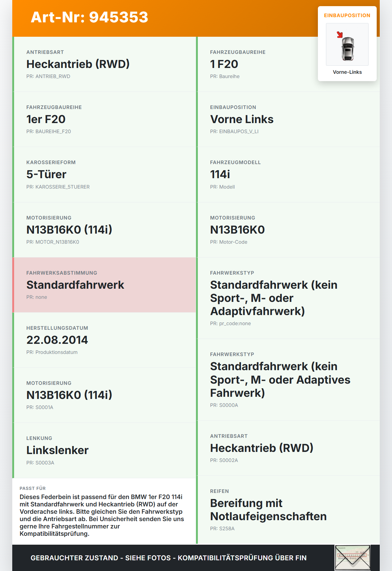The height and width of the screenshot is (571, 392).
Task: Select the Linkslenker steering card
Action: (104, 450)
